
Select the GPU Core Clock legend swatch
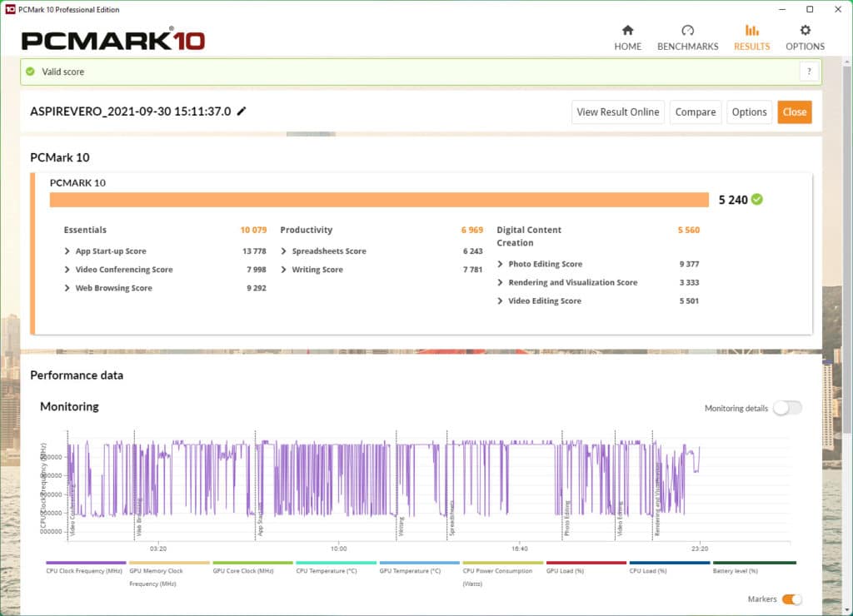click(x=253, y=563)
